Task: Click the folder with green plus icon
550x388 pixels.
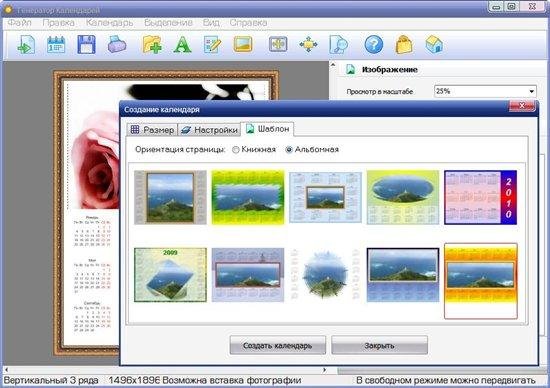Action: [152, 45]
